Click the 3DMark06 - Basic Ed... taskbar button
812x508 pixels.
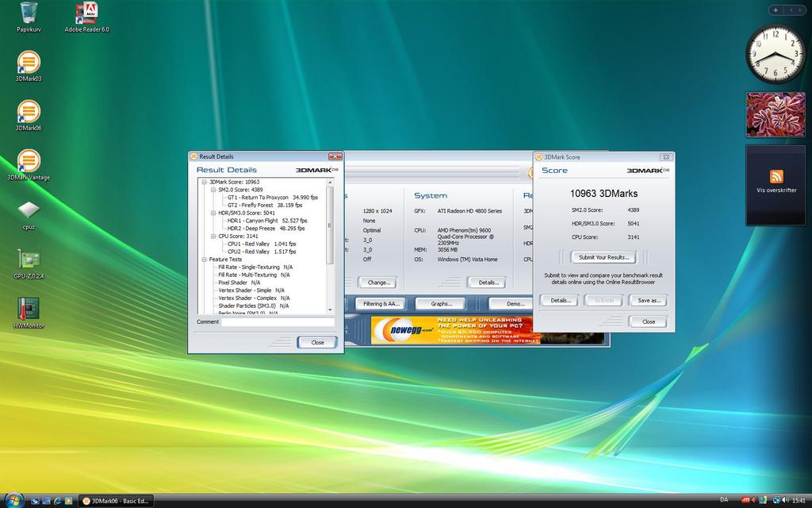[116, 501]
